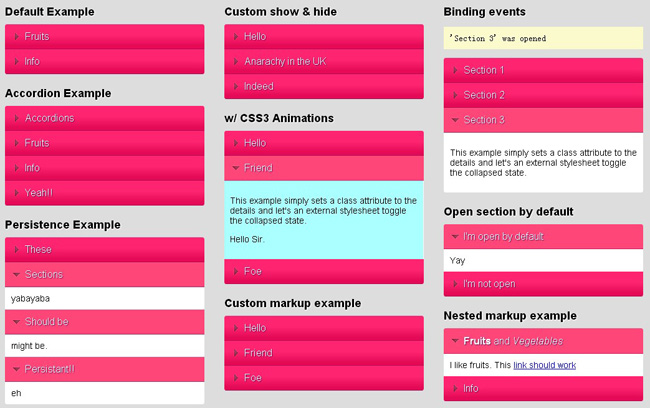Viewport: 650px width, 408px height.
Task: Collapse the open Section 3 panel
Action: pos(484,120)
